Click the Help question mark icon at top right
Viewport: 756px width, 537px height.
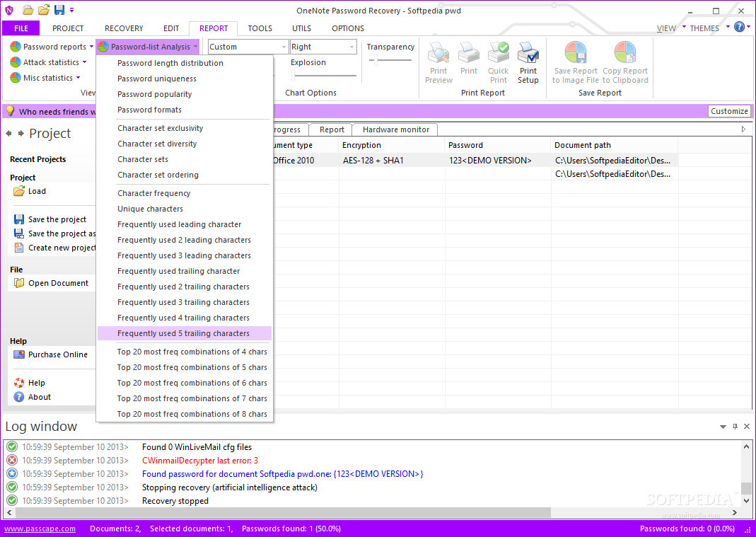(x=739, y=27)
